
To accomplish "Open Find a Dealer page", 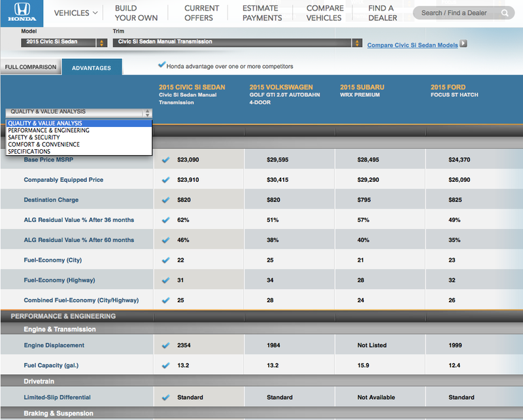I will (x=382, y=13).
